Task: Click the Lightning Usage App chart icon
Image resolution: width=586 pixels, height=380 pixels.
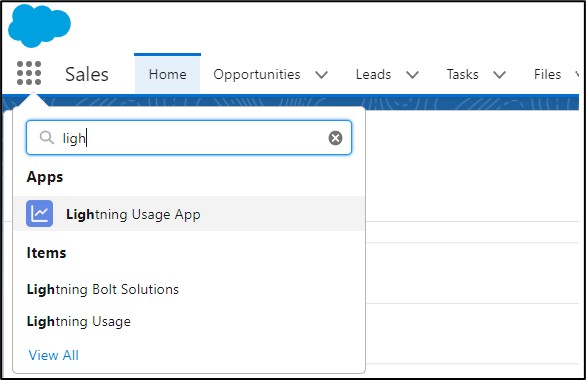Action: coord(40,213)
